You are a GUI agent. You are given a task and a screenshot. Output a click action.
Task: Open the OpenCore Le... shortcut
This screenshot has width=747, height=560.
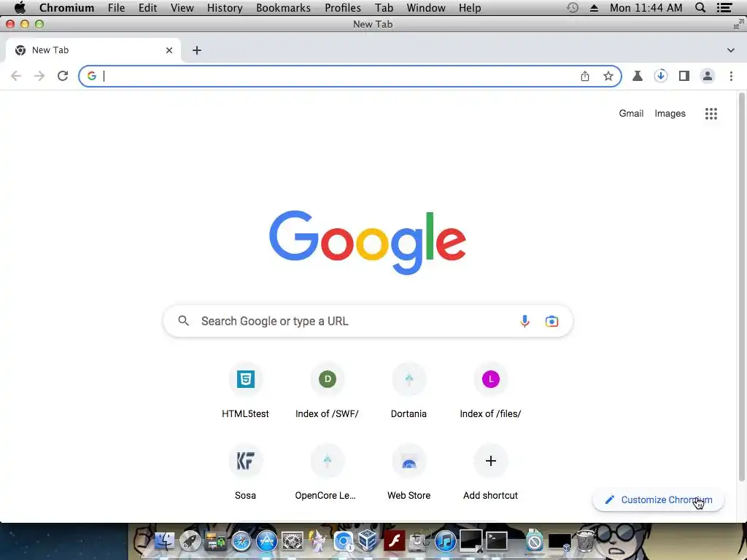[x=328, y=472]
